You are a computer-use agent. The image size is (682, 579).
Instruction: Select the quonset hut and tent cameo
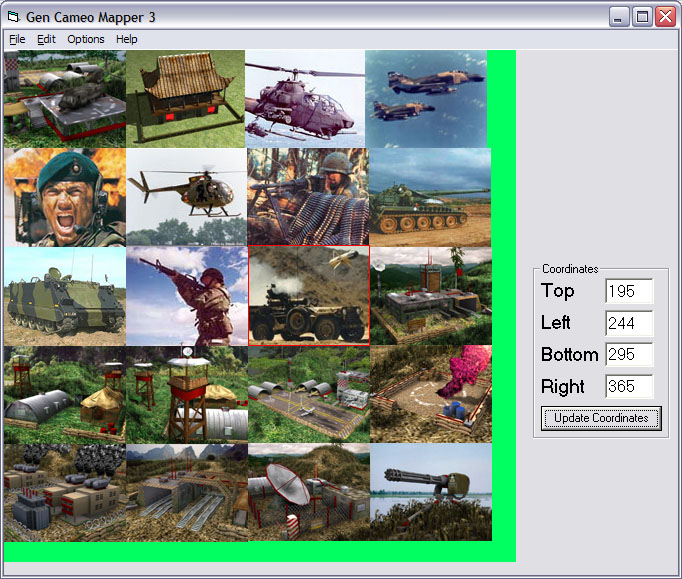point(65,395)
